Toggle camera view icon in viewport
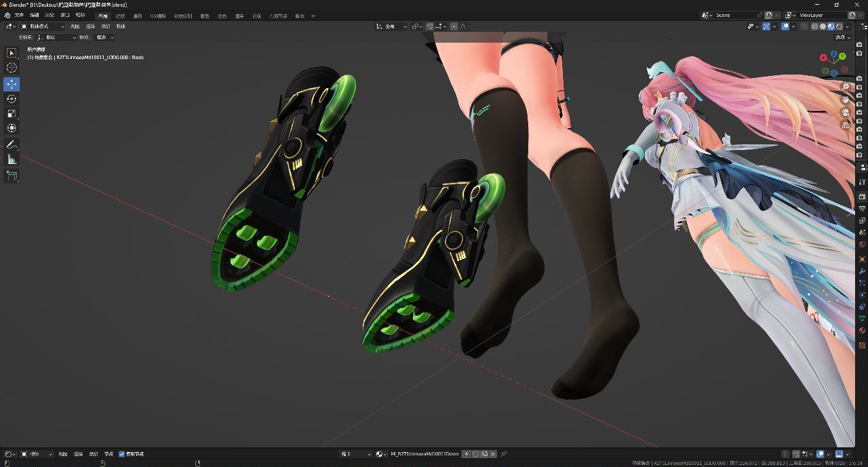868x467 pixels. point(846,113)
